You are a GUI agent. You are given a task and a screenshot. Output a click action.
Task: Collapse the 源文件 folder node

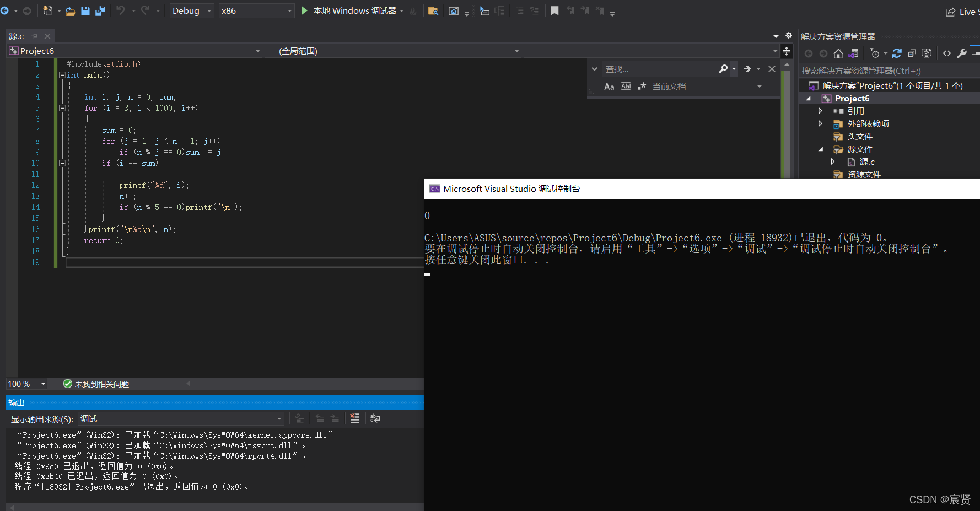tap(820, 149)
